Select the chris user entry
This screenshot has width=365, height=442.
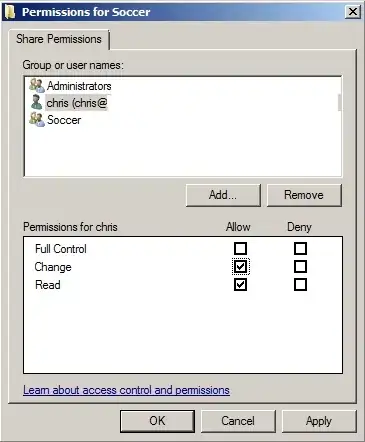point(77,103)
